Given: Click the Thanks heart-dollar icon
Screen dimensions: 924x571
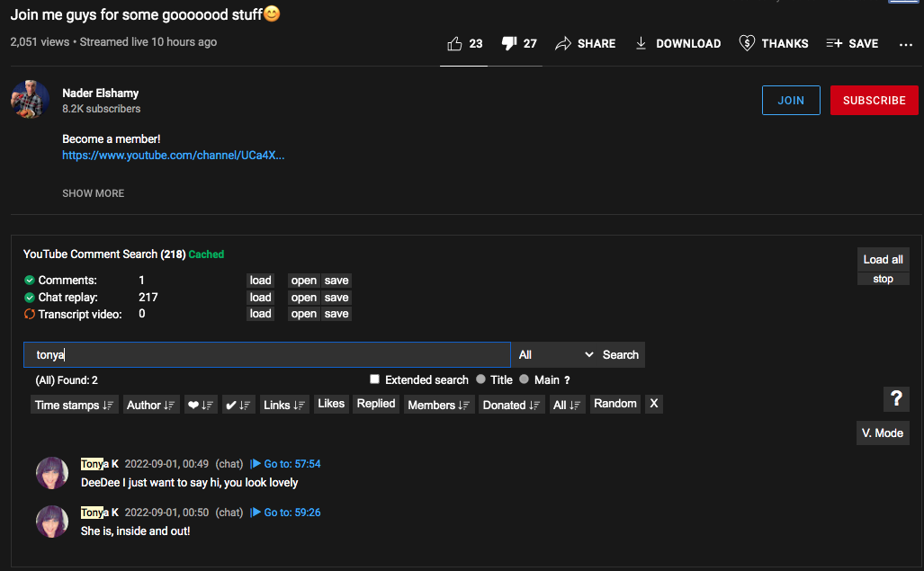Looking at the screenshot, I should click(747, 43).
